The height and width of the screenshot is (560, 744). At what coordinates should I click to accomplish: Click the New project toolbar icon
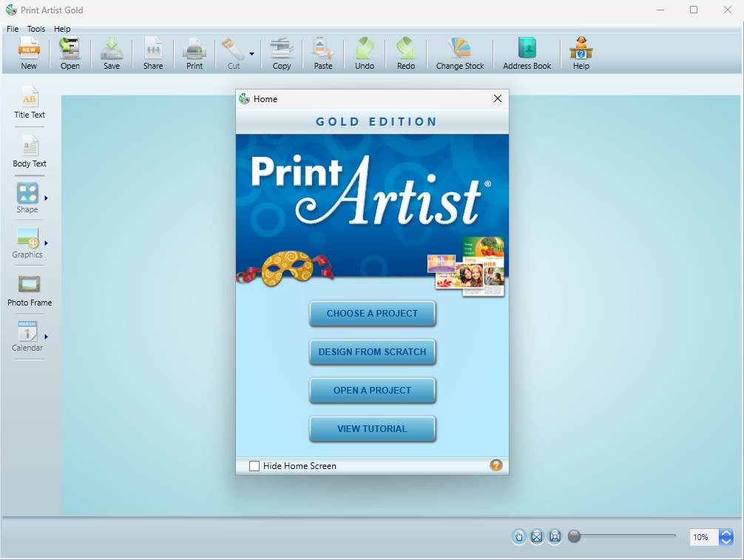[x=29, y=53]
